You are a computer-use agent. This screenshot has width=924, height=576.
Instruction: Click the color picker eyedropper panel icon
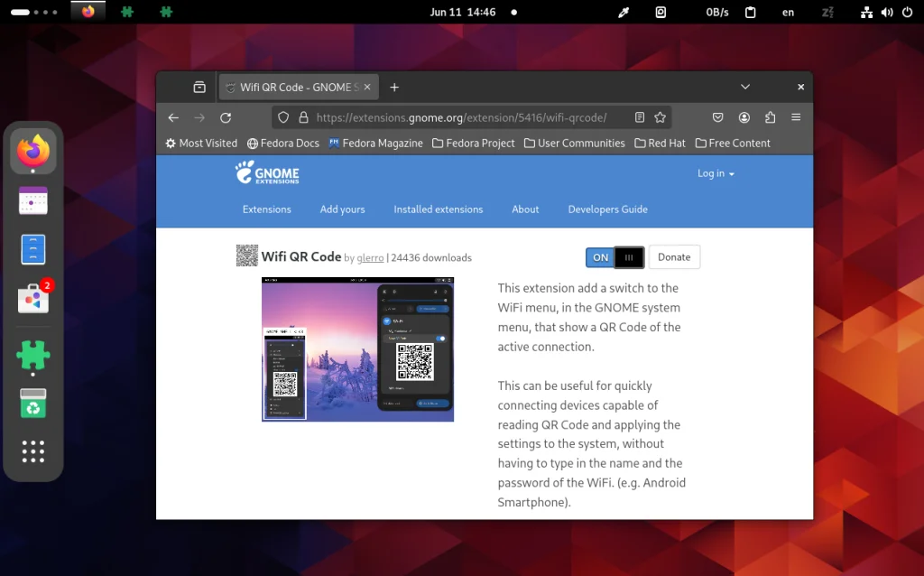coord(624,13)
